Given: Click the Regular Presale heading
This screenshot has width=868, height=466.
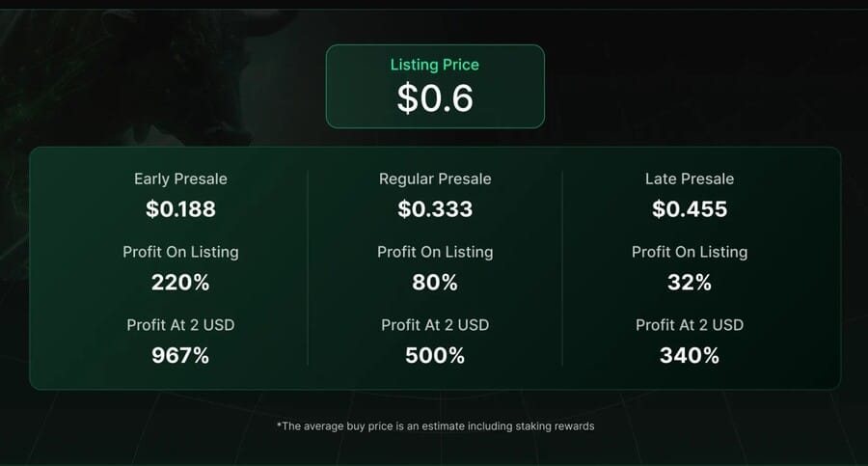Looking at the screenshot, I should click(435, 178).
